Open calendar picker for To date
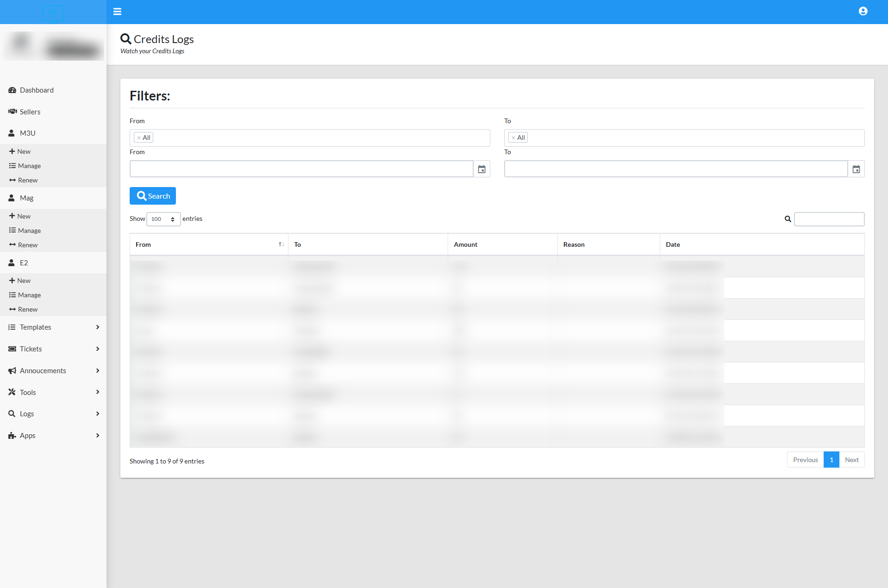888x588 pixels. (856, 169)
